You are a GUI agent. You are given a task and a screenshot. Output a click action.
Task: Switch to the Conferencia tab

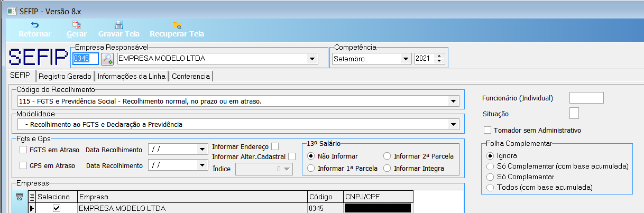(x=191, y=76)
